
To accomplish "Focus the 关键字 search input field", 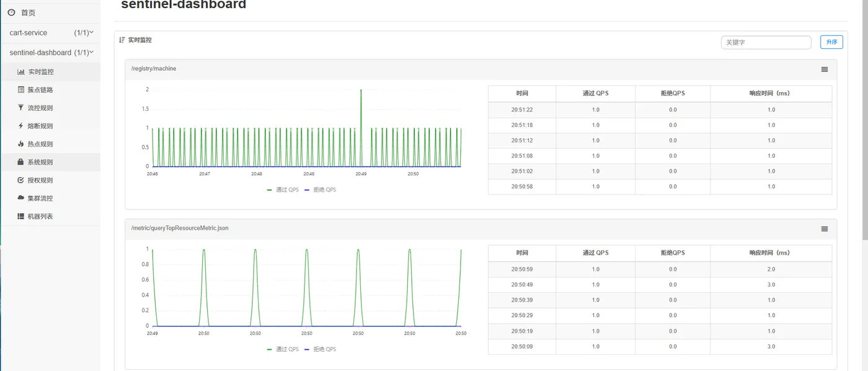I will coord(766,42).
